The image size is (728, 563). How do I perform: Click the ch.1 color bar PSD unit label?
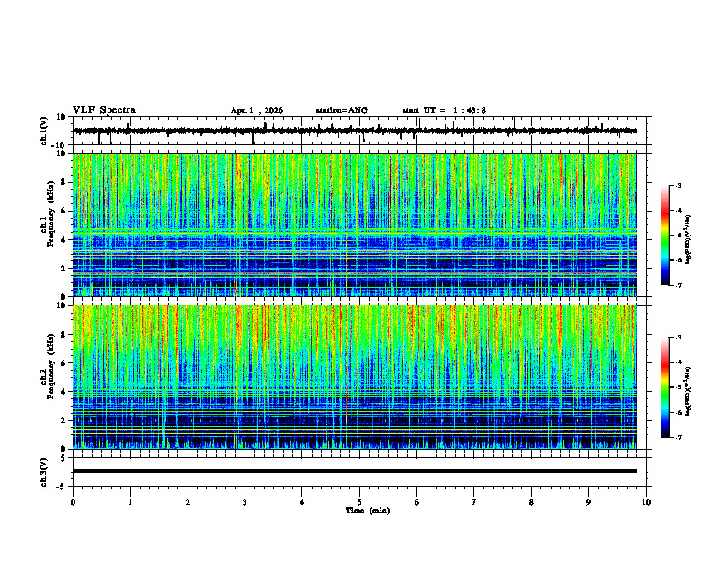point(688,240)
